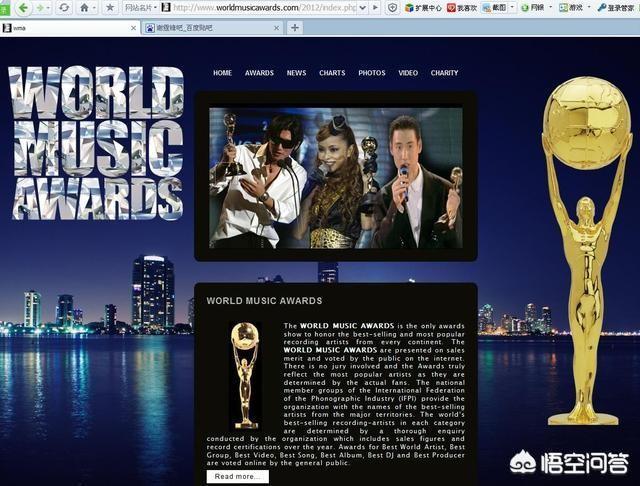Open VIDEO in the site navigation
The height and width of the screenshot is (486, 640).
click(408, 73)
